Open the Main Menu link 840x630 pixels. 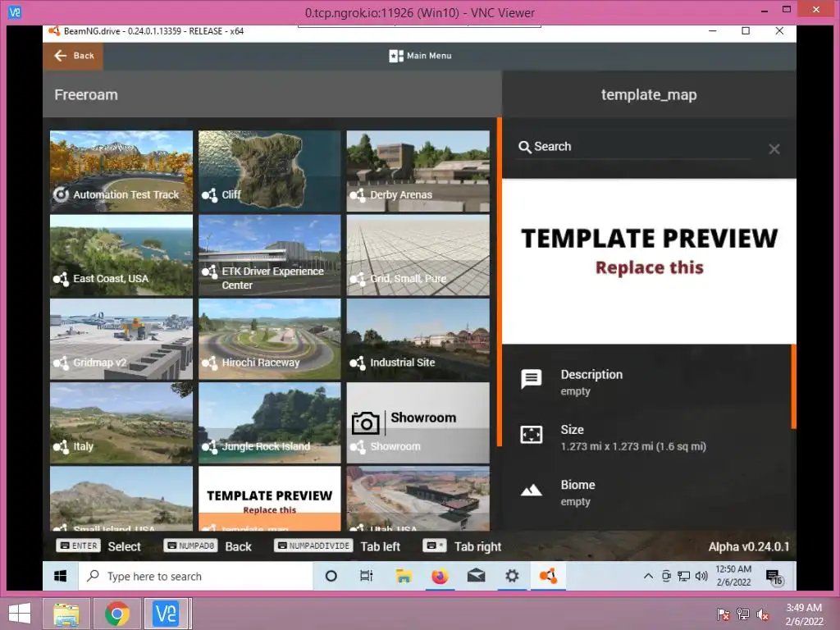pyautogui.click(x=421, y=56)
